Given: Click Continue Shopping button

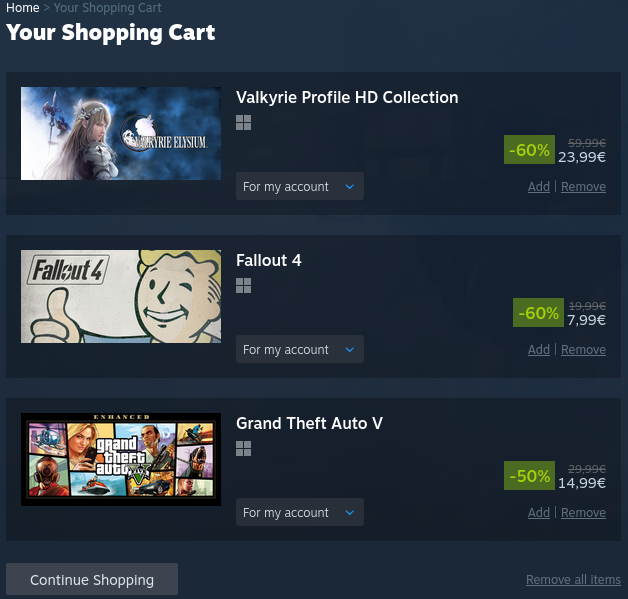Looking at the screenshot, I should 92,579.
